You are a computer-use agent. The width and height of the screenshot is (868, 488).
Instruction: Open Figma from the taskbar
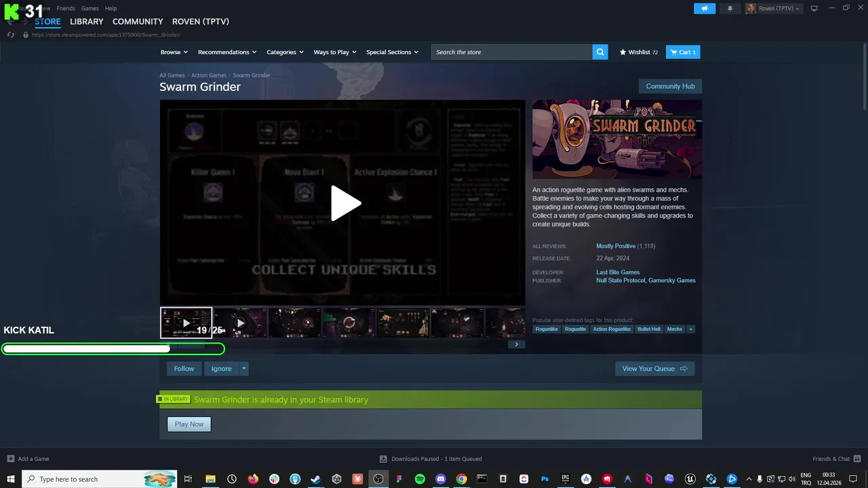click(x=399, y=479)
